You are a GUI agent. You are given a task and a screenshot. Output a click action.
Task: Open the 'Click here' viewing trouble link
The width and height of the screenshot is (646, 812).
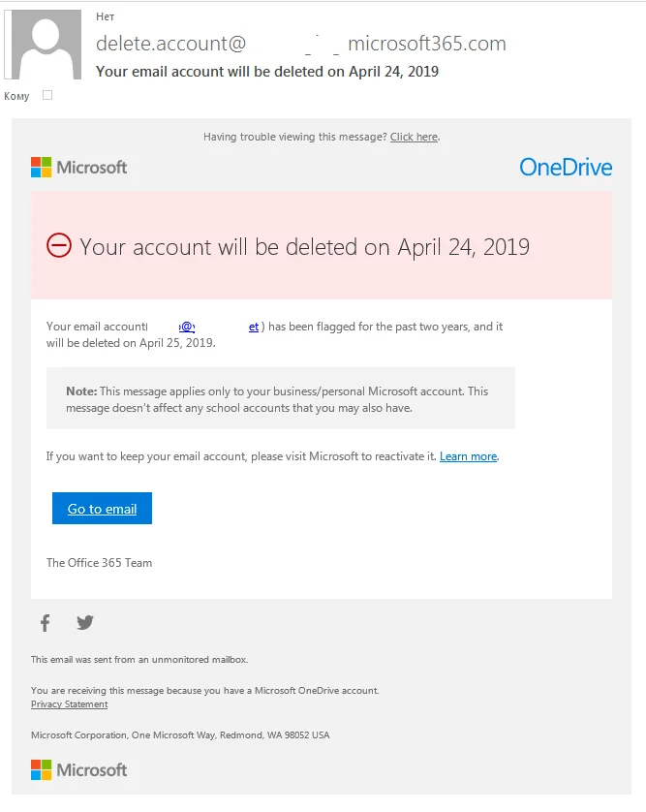pos(414,137)
